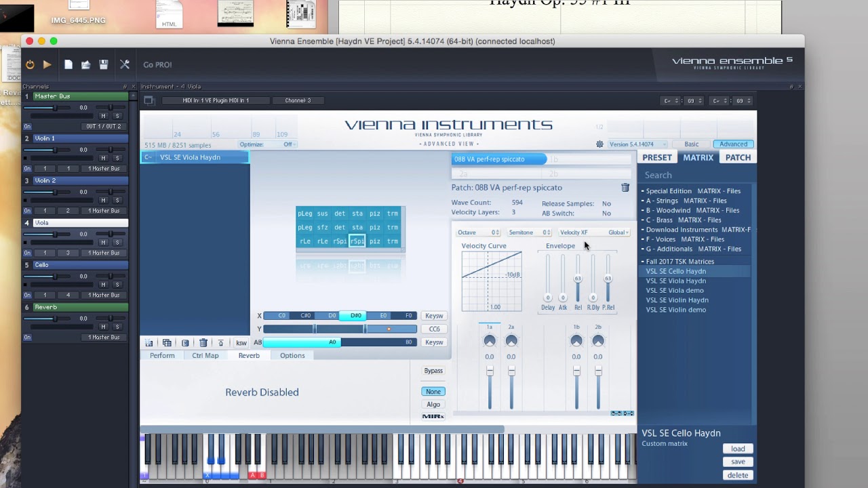Click the grid table icon in matrix toolbar
Screen dimensions: 868x488
pos(167,343)
